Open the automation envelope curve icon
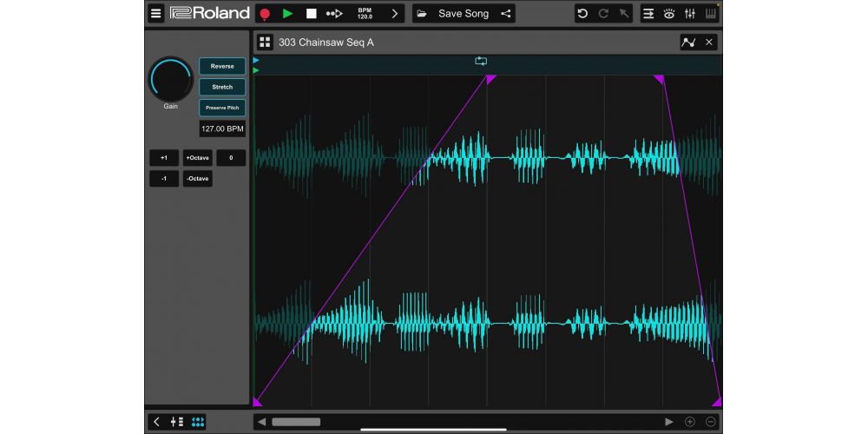 point(688,42)
